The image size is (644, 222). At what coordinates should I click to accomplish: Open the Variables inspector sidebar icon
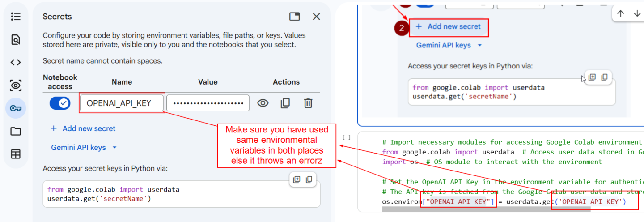click(x=16, y=85)
